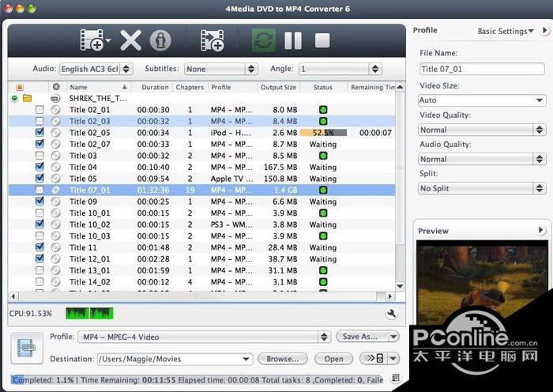The image size is (553, 392).
Task: Pause the conversion
Action: click(x=293, y=40)
